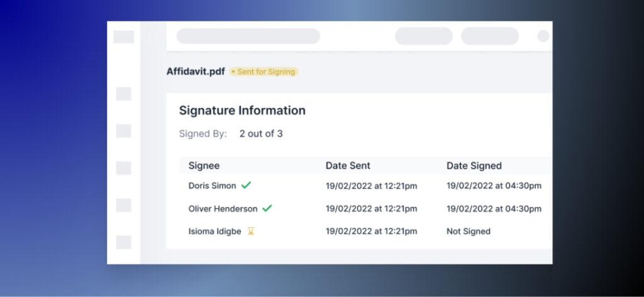Select the Affidavit.pdf file title

tap(196, 72)
